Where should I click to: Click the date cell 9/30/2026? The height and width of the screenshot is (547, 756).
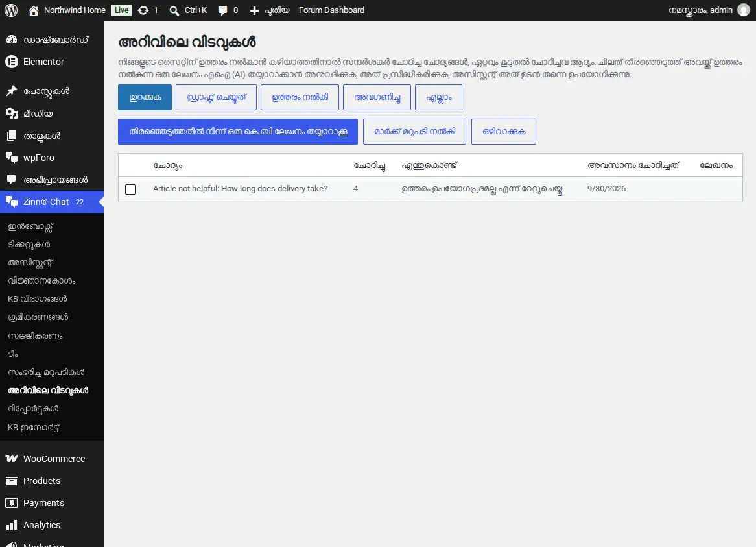point(606,189)
